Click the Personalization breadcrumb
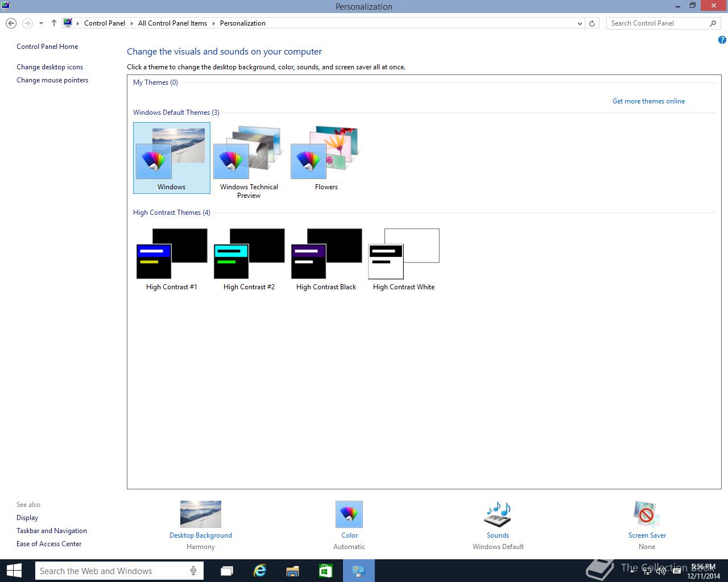 [243, 23]
